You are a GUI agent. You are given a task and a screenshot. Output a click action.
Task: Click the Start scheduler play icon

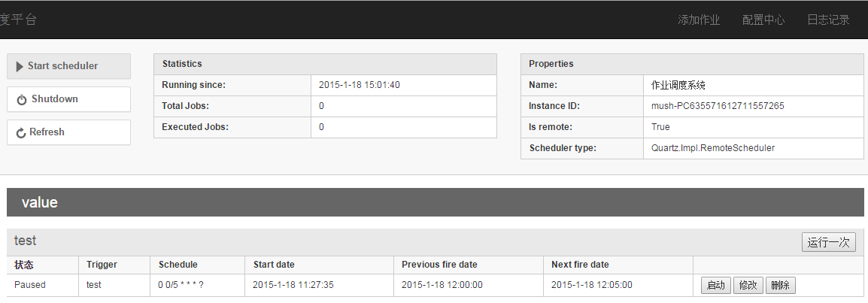[20, 66]
